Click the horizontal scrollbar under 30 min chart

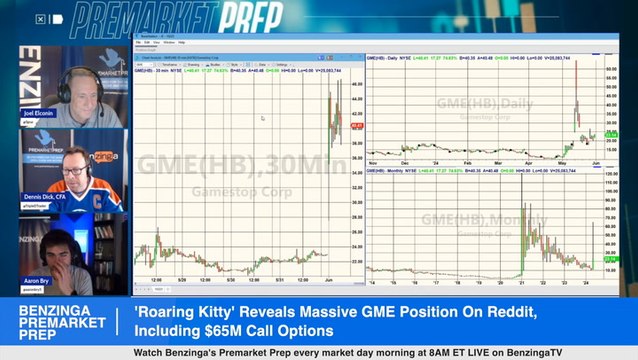249,284
